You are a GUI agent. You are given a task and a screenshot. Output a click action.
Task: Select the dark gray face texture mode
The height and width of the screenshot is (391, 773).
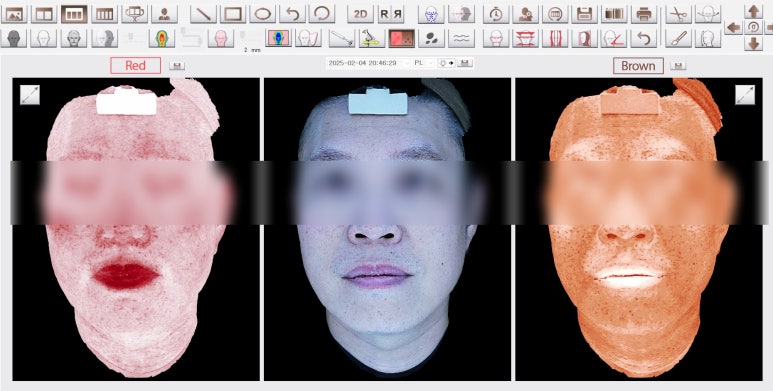[x=14, y=38]
